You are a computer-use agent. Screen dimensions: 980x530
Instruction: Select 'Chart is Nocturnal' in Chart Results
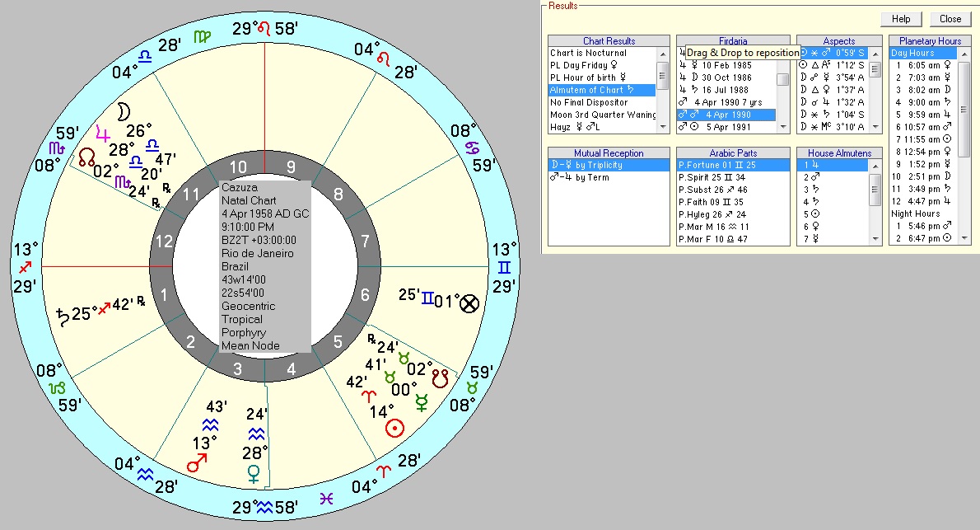coord(603,54)
